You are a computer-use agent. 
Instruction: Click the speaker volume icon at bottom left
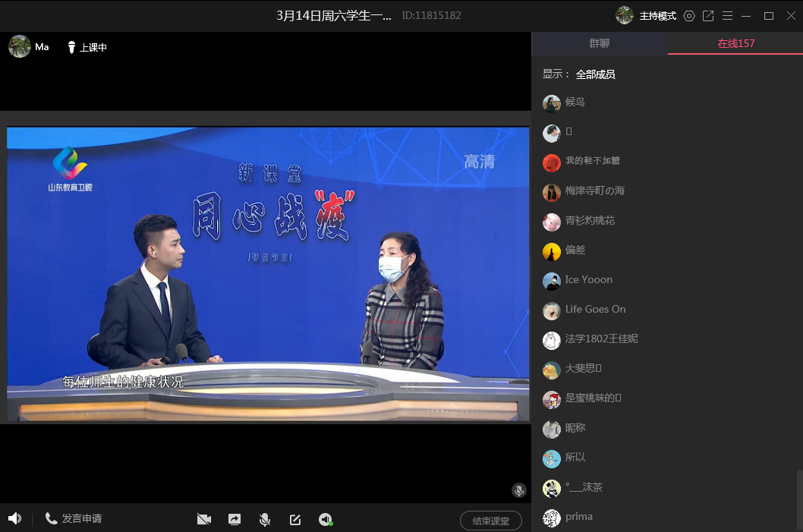[14, 518]
